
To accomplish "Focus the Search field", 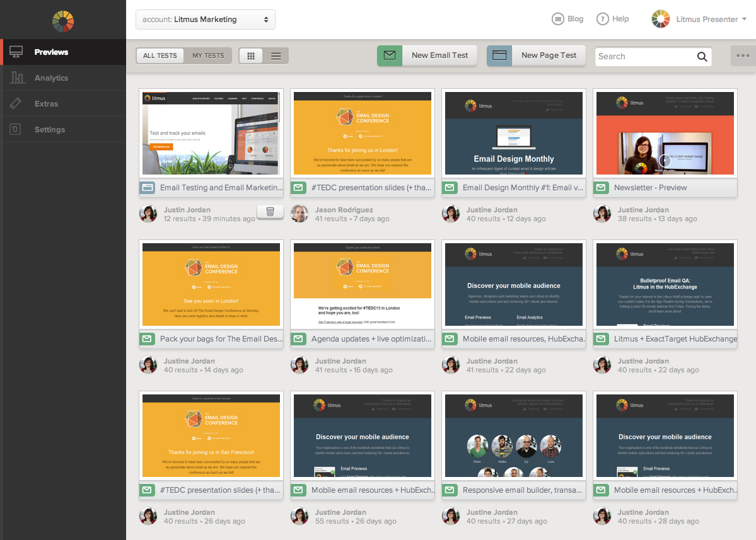I will [x=653, y=56].
